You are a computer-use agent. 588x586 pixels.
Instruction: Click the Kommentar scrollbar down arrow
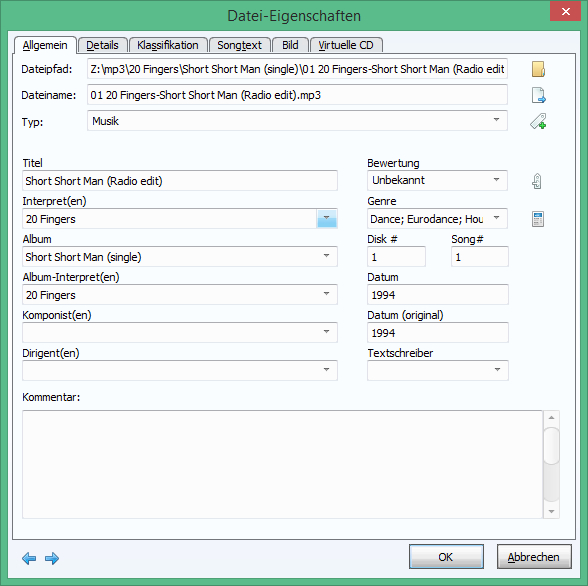click(551, 511)
